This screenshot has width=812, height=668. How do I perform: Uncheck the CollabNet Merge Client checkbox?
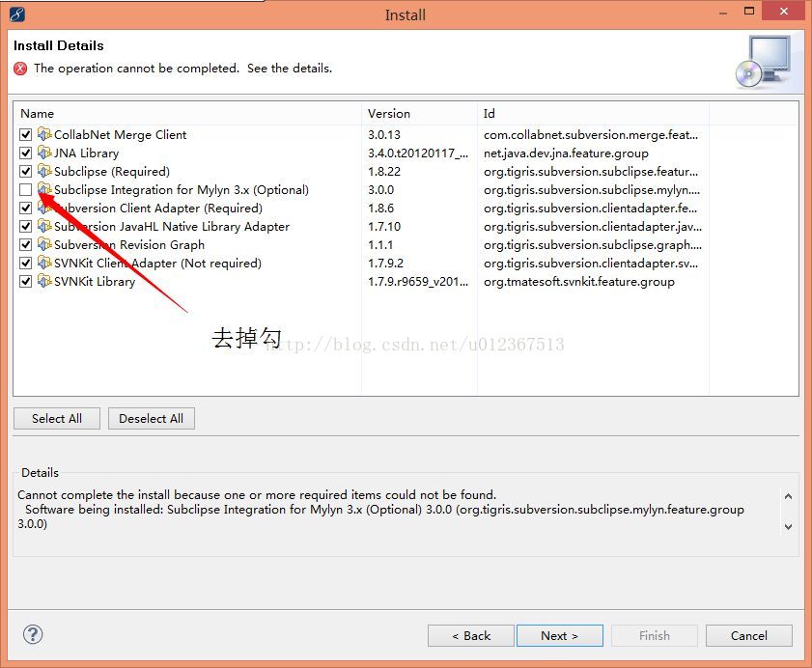click(x=25, y=134)
